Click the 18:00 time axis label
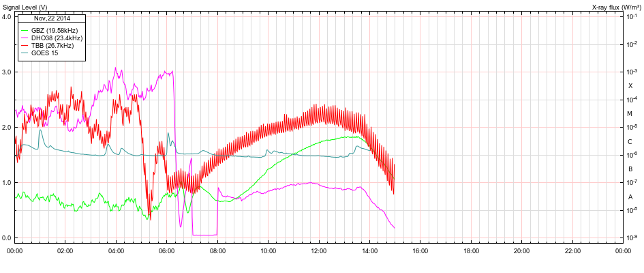The height and width of the screenshot is (273, 644). pyautogui.click(x=471, y=250)
